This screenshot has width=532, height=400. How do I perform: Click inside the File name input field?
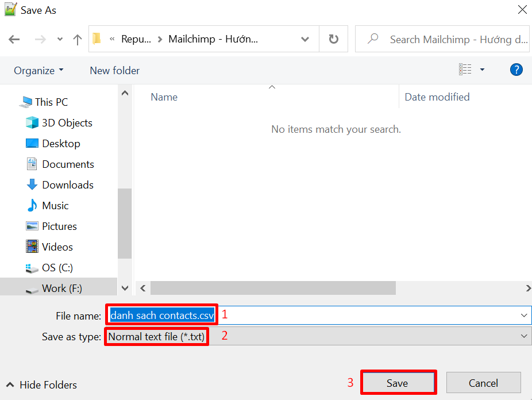pos(161,314)
